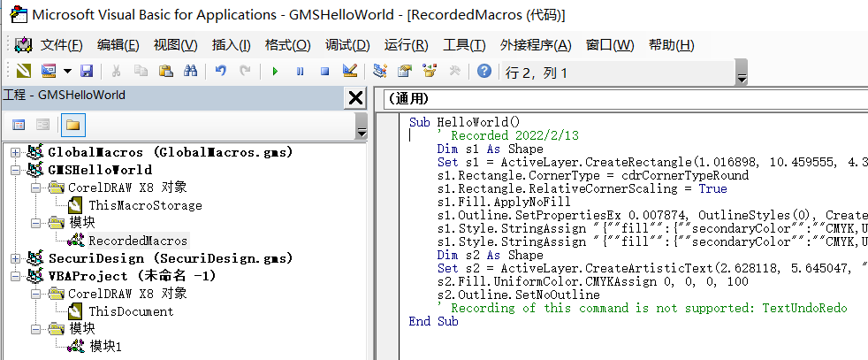Viewport: 868px width, 360px height.
Task: Open the 外接程序(A) menu
Action: pyautogui.click(x=536, y=45)
